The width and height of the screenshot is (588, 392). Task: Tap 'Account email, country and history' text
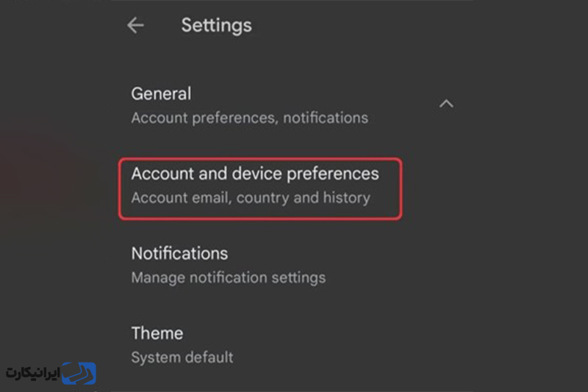251,198
